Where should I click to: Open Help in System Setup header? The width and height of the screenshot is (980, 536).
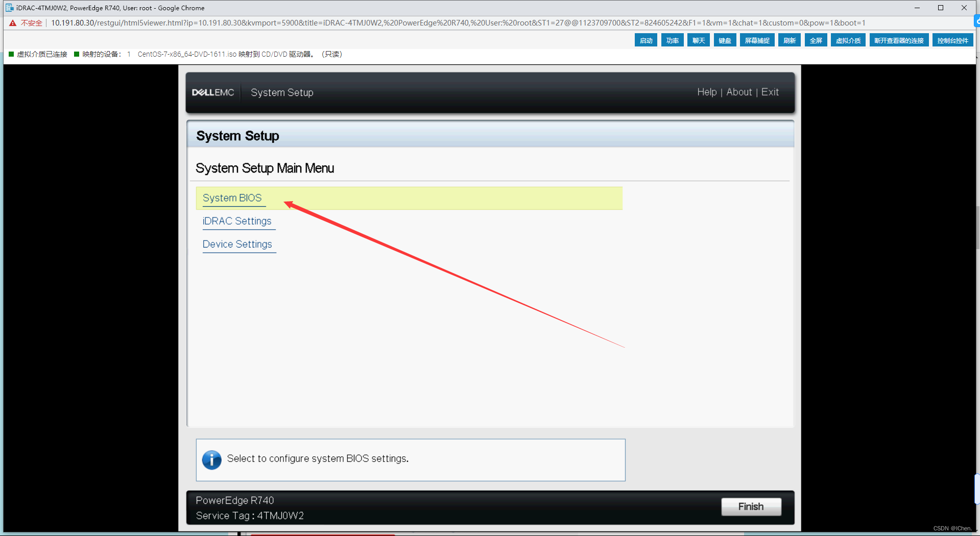tap(707, 92)
